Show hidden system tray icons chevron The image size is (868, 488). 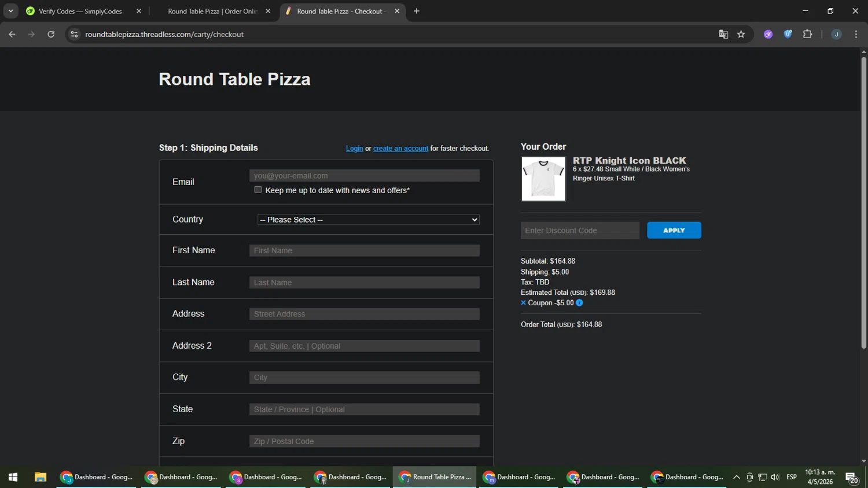737,477
